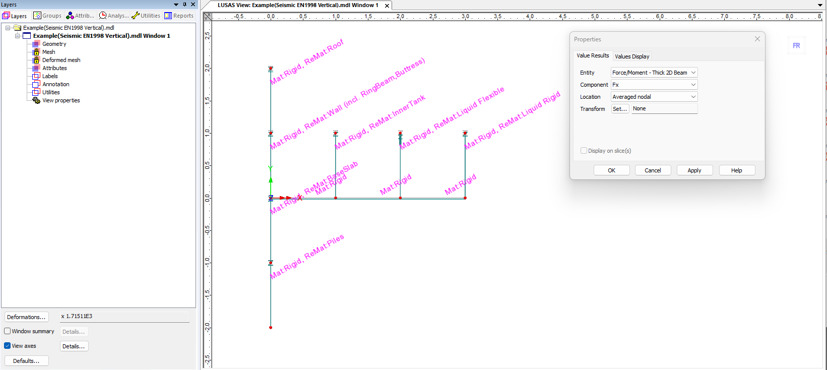The height and width of the screenshot is (370, 827).
Task: Toggle Display on slice(s) checkbox
Action: point(584,151)
